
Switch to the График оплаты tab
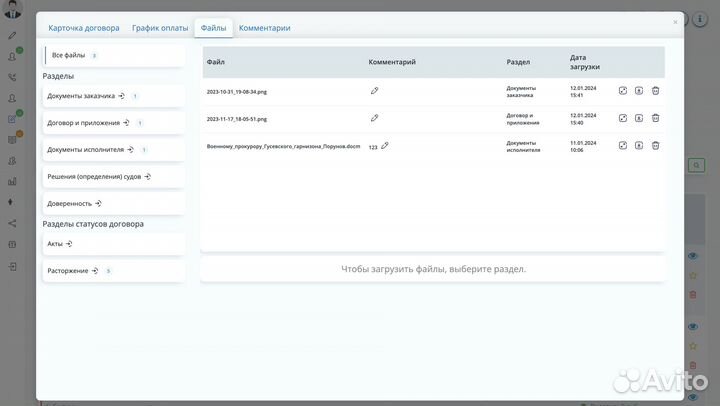tap(160, 28)
